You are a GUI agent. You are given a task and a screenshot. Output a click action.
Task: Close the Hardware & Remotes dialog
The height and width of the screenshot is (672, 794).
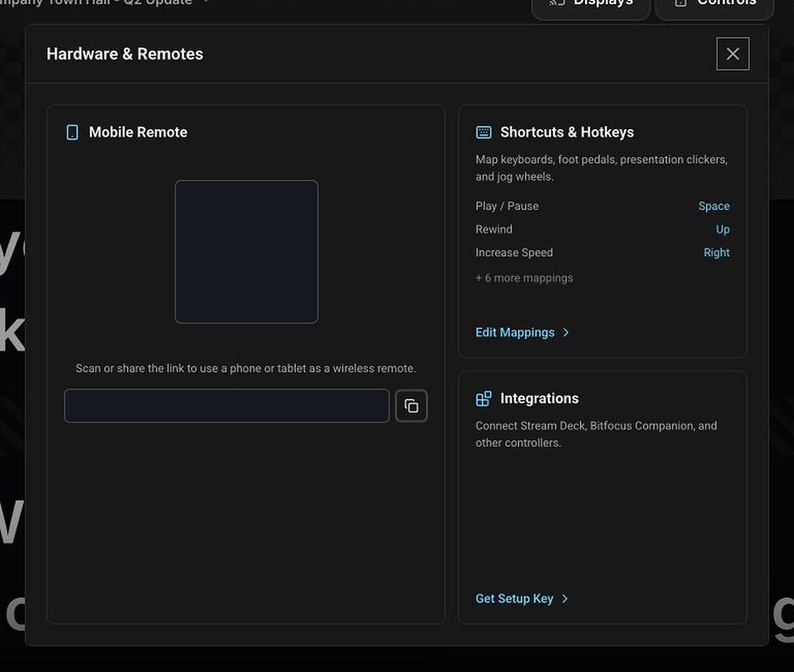click(x=732, y=54)
